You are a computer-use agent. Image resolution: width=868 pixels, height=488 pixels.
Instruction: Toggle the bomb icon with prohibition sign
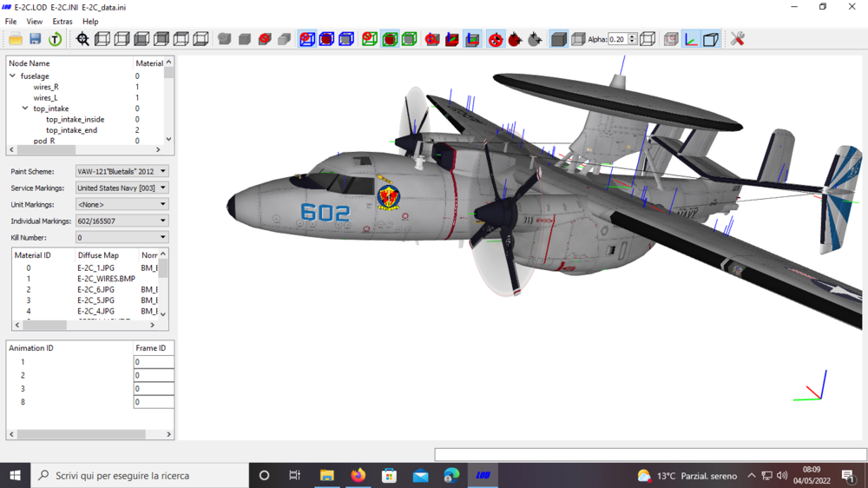496,39
